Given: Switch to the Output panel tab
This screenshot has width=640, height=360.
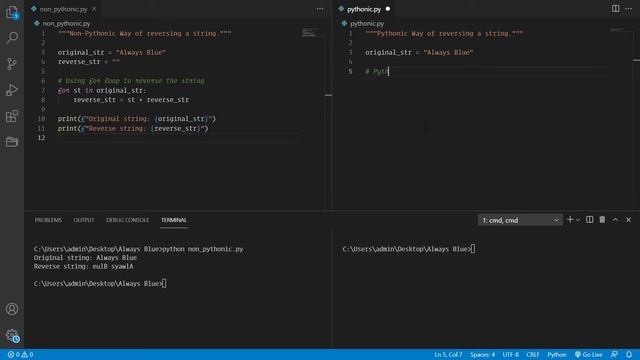Looking at the screenshot, I should pyautogui.click(x=84, y=220).
